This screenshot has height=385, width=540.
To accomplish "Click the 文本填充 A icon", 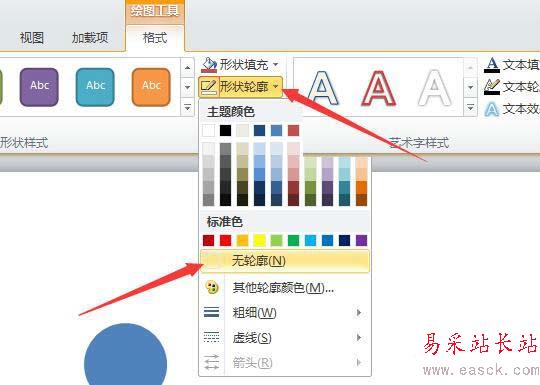I will coord(492,65).
